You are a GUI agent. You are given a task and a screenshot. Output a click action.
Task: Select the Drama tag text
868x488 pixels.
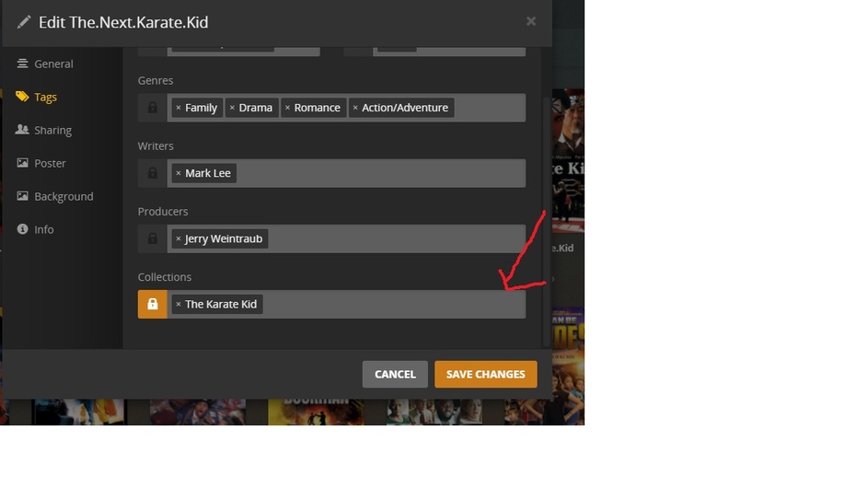[x=255, y=108]
